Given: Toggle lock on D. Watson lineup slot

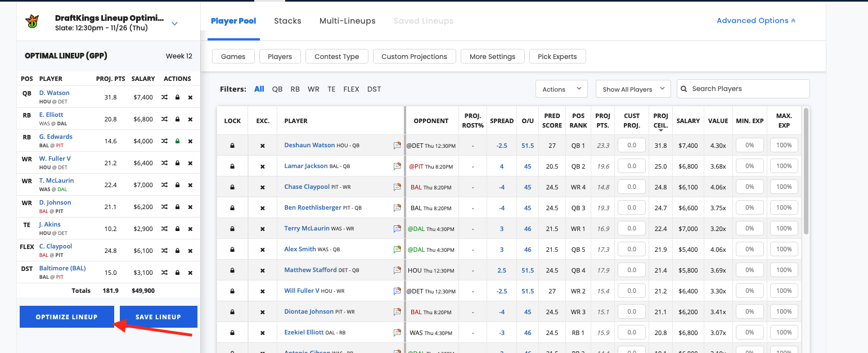Looking at the screenshot, I should tap(177, 97).
